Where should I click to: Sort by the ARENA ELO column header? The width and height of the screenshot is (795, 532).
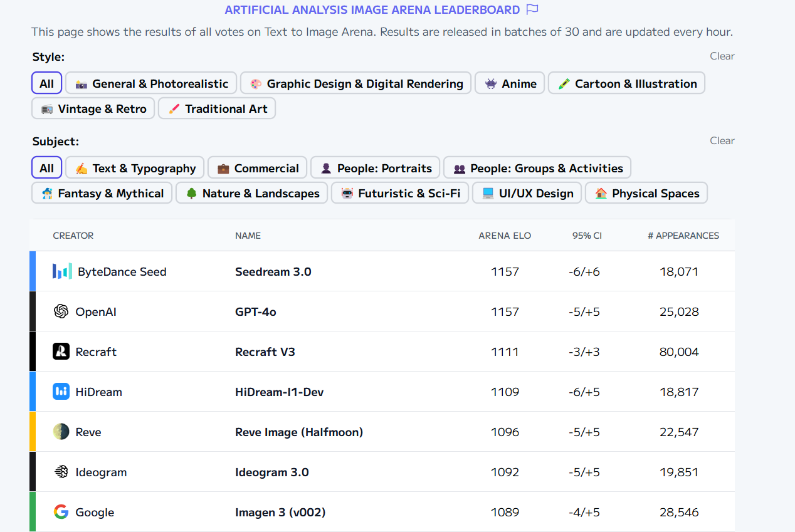coord(505,236)
